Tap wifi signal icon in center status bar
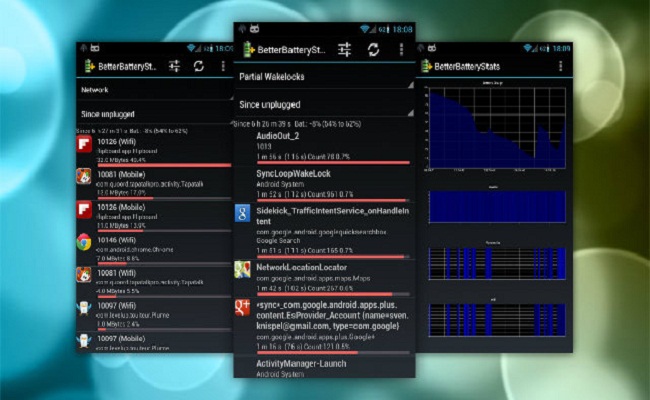The height and width of the screenshot is (400, 650). click(365, 29)
